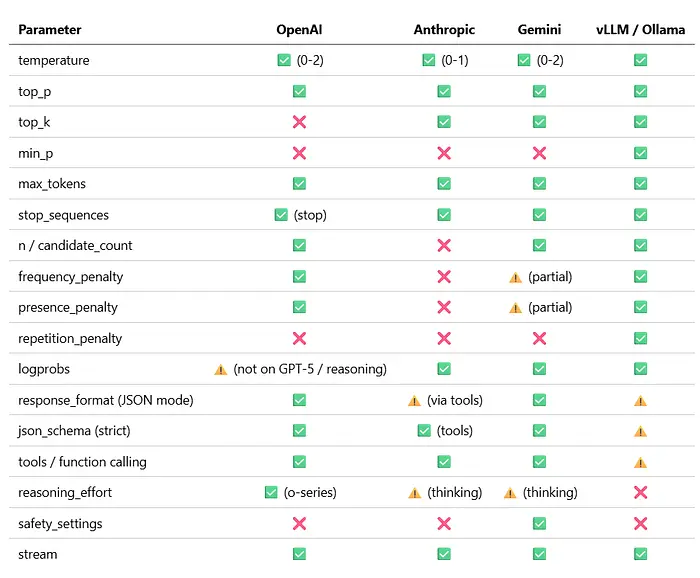The width and height of the screenshot is (700, 578).
Task: Click the vLLM / Ollama column header
Action: (x=641, y=29)
